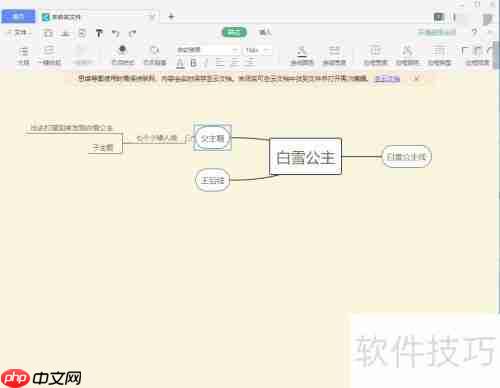
Task: Click the bold T format icon
Action: (x=99, y=33)
